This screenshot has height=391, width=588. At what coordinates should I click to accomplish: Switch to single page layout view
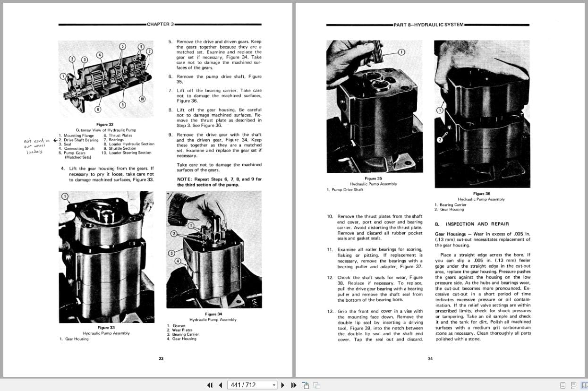(x=563, y=385)
